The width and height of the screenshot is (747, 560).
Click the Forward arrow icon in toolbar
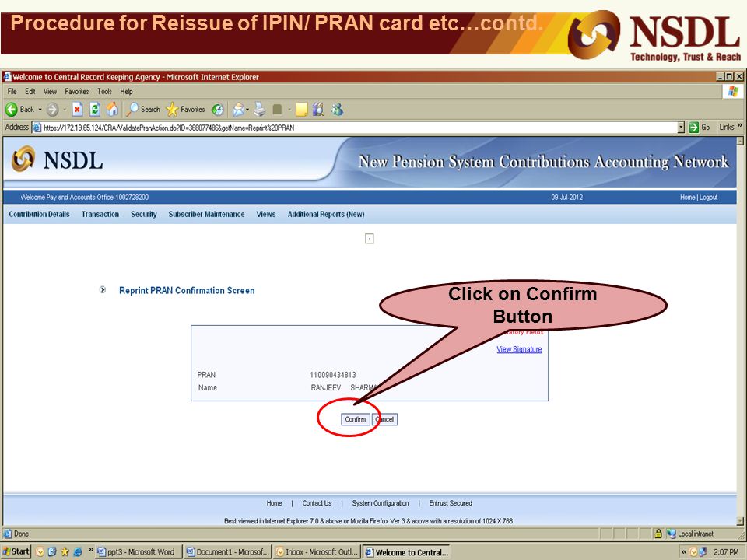click(x=52, y=110)
